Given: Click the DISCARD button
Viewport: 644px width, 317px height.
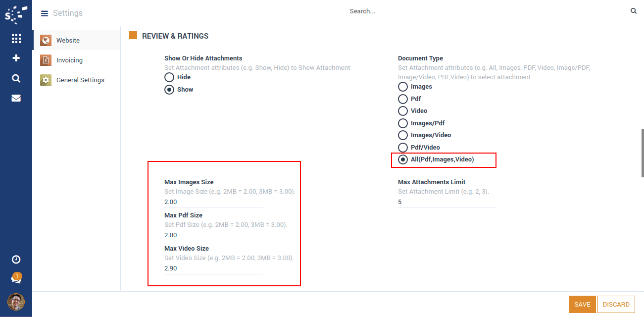Looking at the screenshot, I should pyautogui.click(x=616, y=305).
